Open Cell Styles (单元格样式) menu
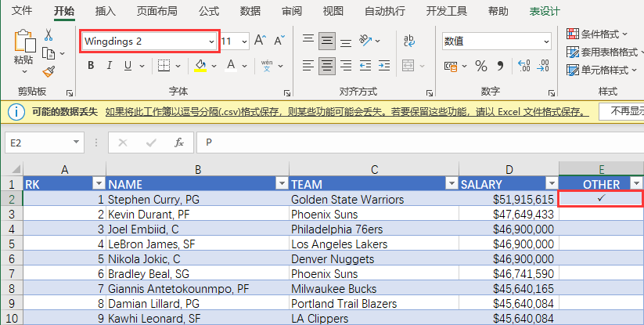The width and height of the screenshot is (644, 325). [601, 70]
